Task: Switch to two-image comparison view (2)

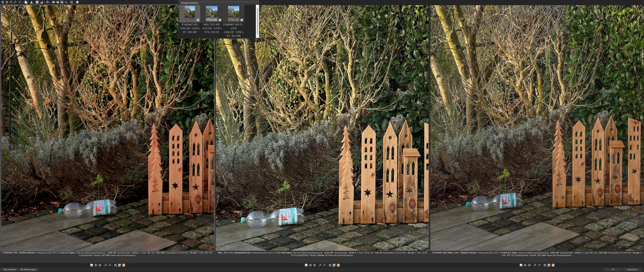Action: (58, 2)
